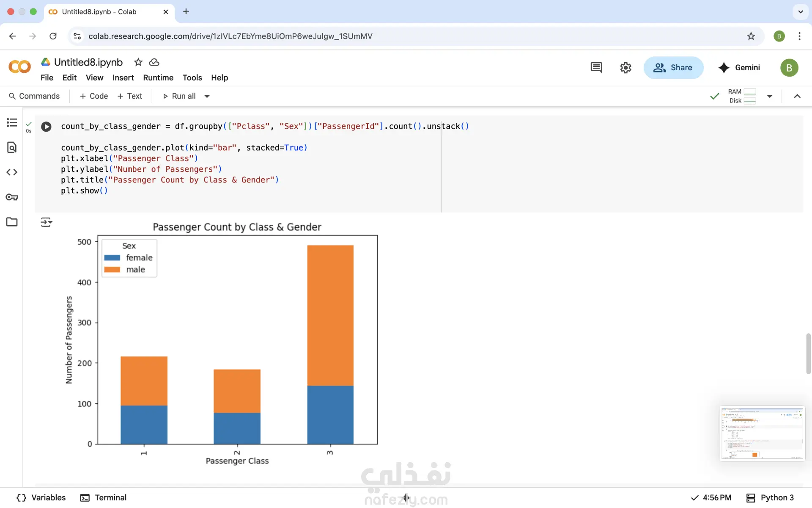Screen dimensions: 812x508
Task: Collapse the header with chevron up
Action: [797, 97]
